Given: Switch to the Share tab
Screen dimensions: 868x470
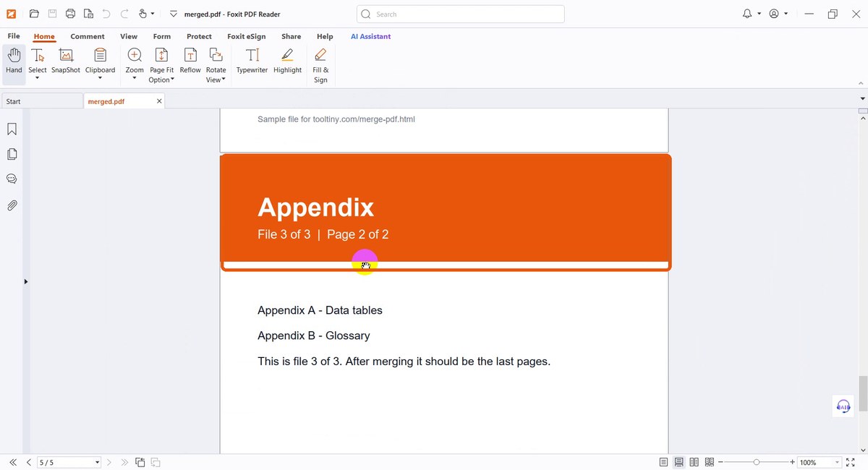Looking at the screenshot, I should click(292, 36).
